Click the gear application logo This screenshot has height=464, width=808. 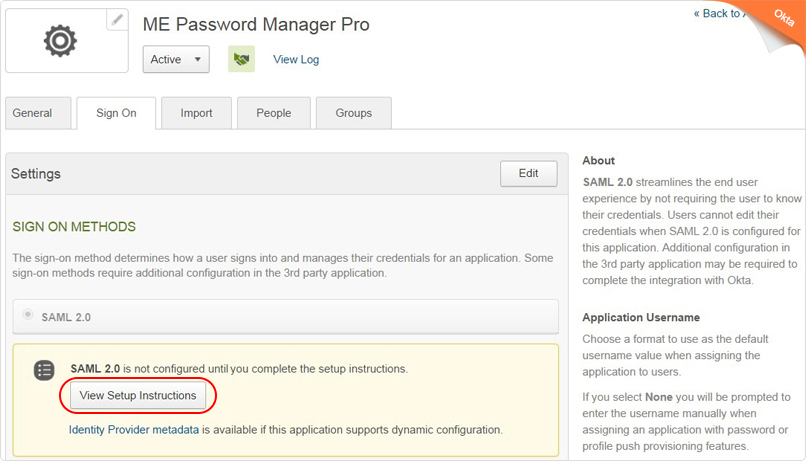tap(60, 41)
